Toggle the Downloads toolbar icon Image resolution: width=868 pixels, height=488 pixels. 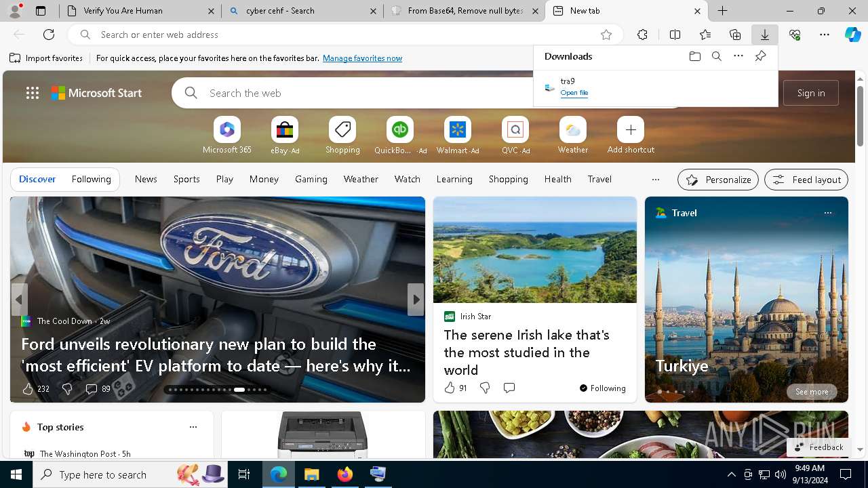point(764,35)
